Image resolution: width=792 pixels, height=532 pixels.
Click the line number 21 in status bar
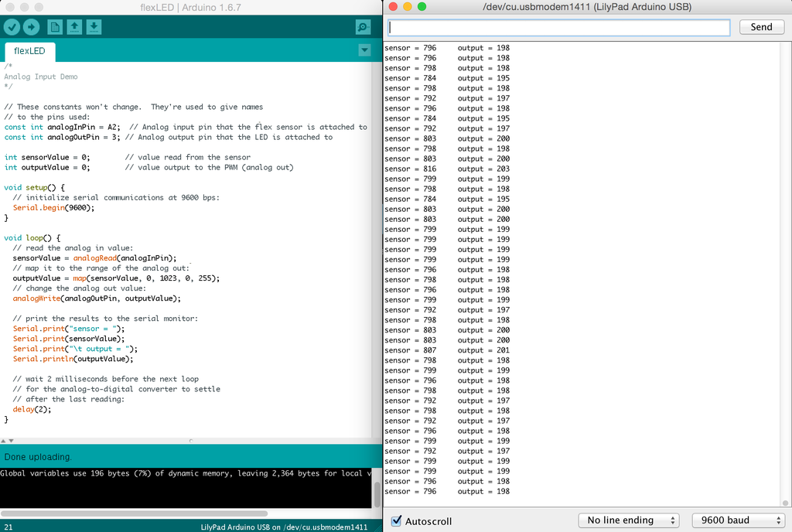[8, 527]
